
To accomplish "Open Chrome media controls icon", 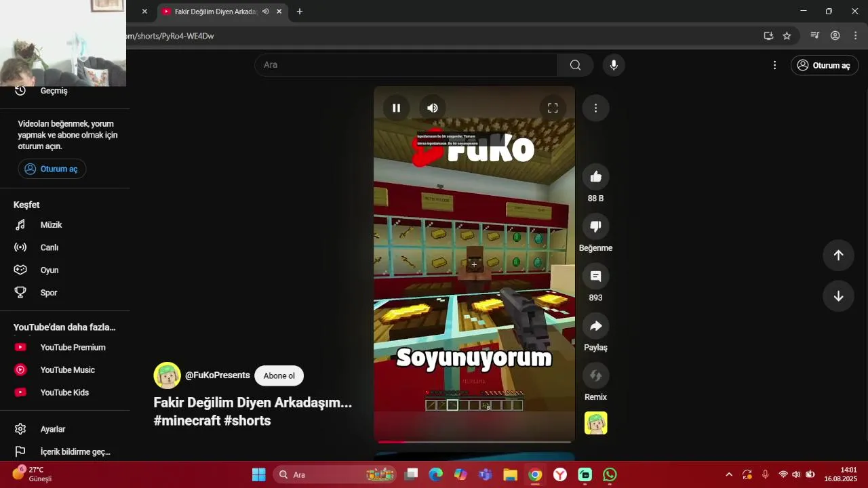I will 815,36.
